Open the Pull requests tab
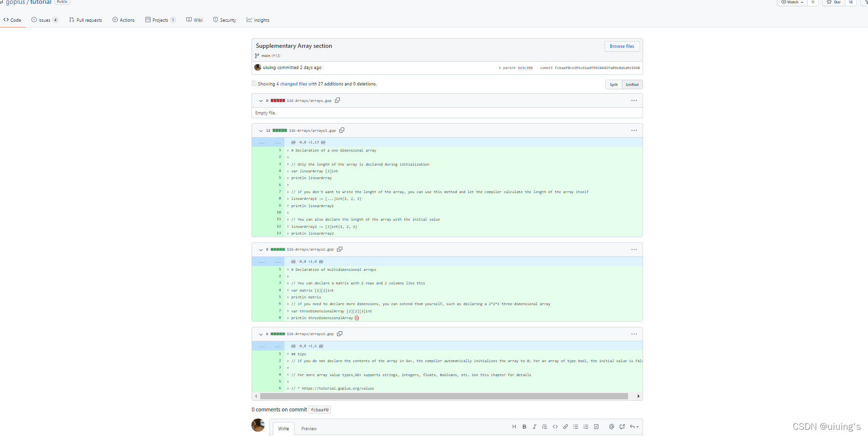Image resolution: width=868 pixels, height=436 pixels. point(85,20)
